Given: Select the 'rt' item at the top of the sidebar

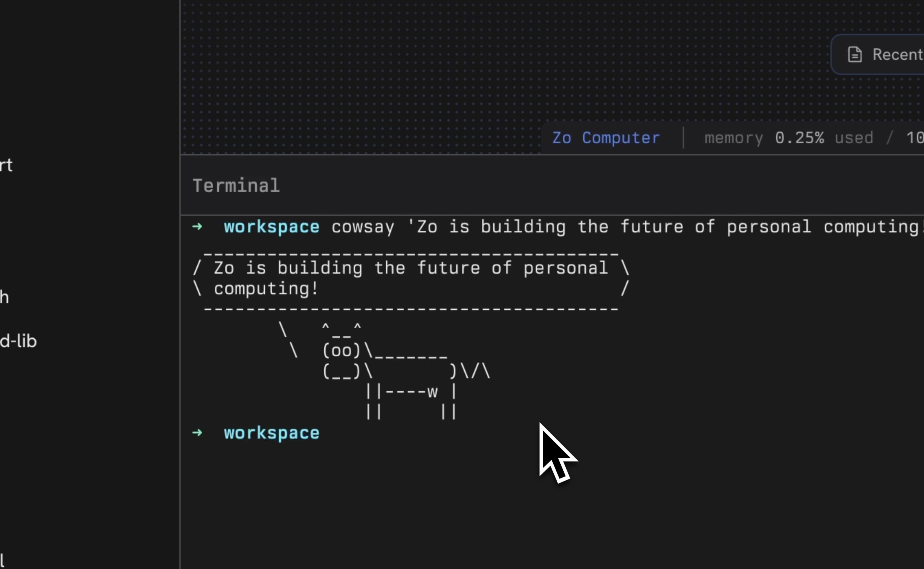Looking at the screenshot, I should coord(6,166).
